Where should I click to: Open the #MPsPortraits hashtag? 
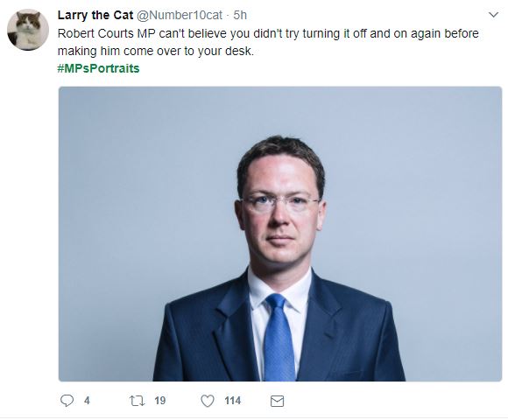[98, 68]
